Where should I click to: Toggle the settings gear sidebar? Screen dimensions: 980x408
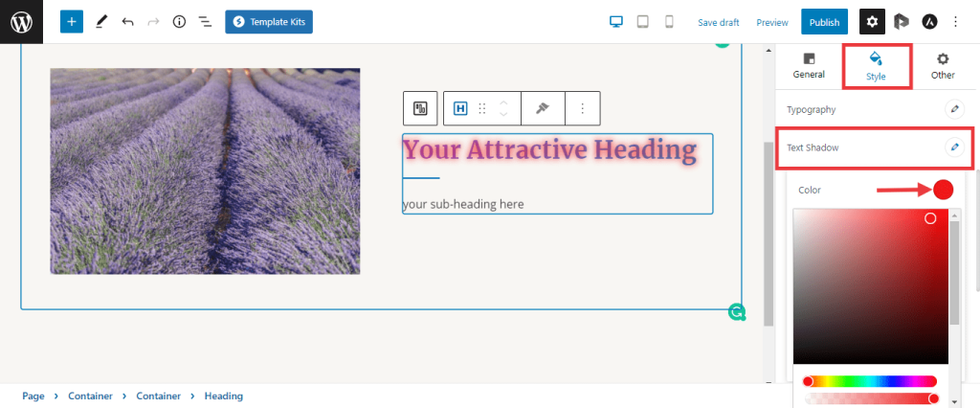(x=872, y=21)
